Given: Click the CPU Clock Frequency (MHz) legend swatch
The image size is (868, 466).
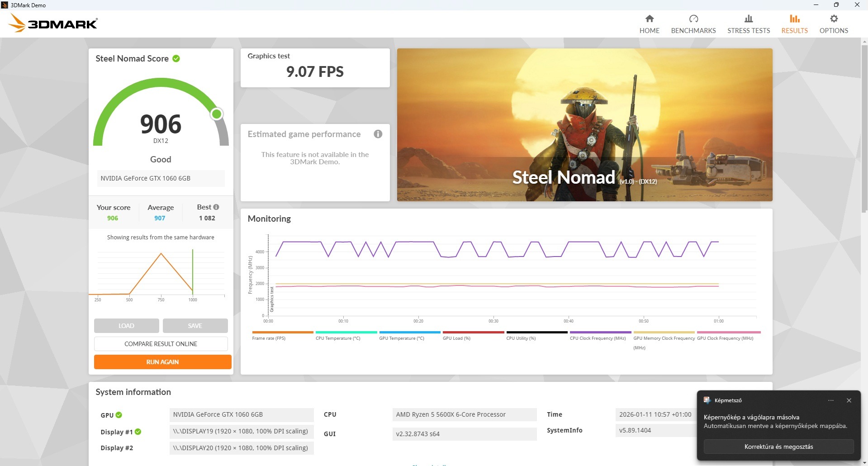Looking at the screenshot, I should 601,332.
